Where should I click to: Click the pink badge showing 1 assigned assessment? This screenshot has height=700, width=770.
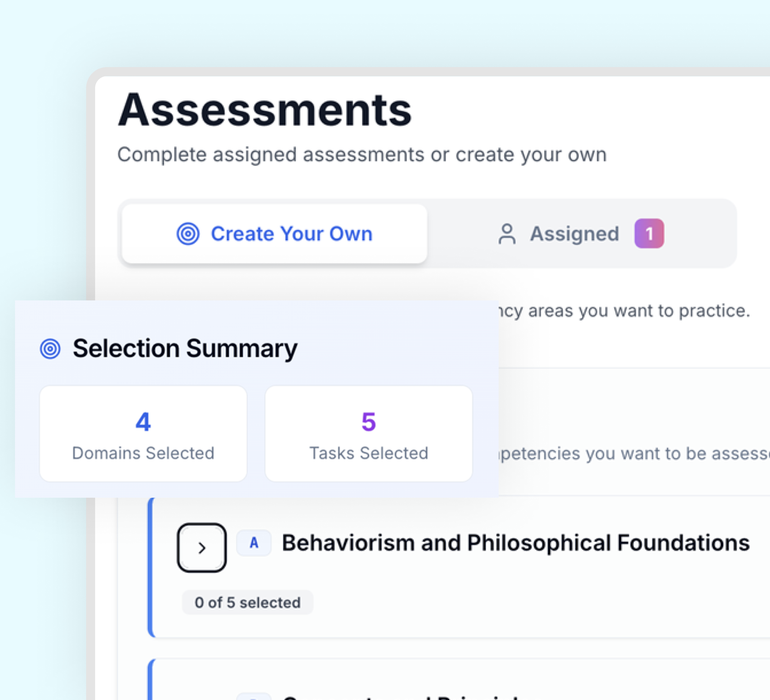(x=649, y=233)
